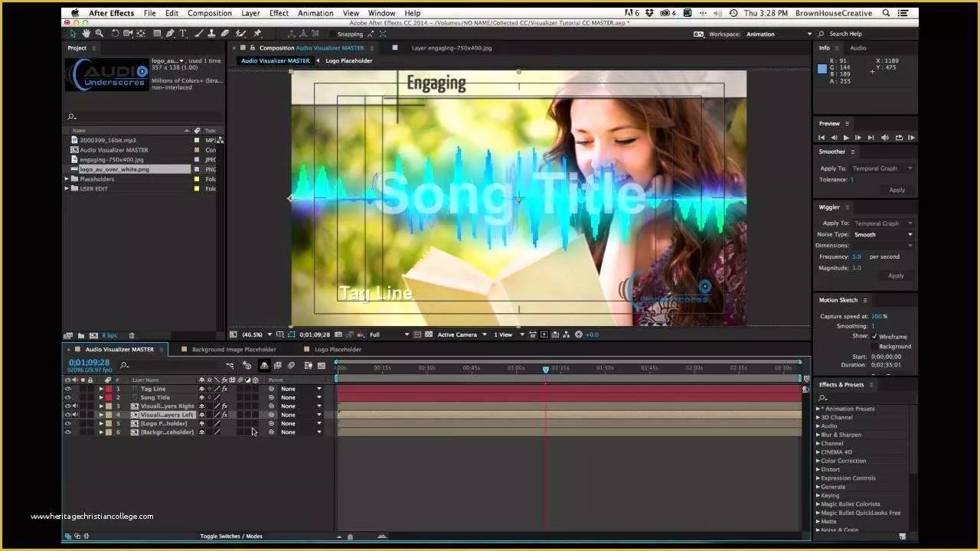Open the Parent dropdown for Tag Line layer
The width and height of the screenshot is (980, 551).
click(318, 389)
